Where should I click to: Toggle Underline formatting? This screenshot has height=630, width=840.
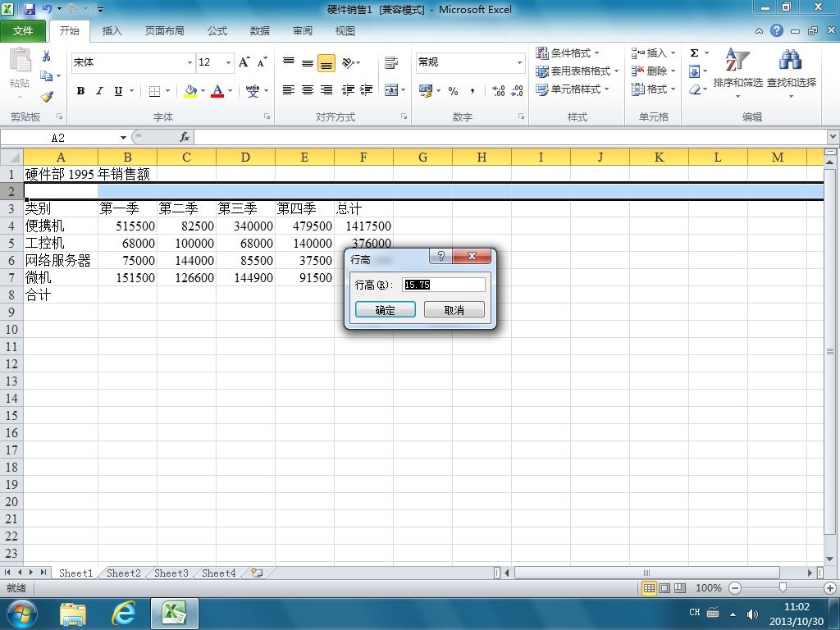click(x=118, y=90)
